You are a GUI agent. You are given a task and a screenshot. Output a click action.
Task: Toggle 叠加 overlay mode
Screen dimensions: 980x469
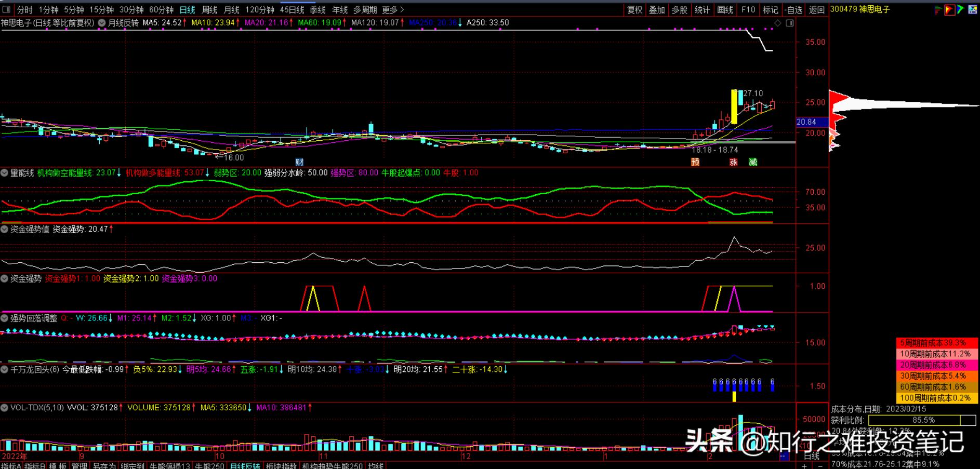click(x=658, y=9)
